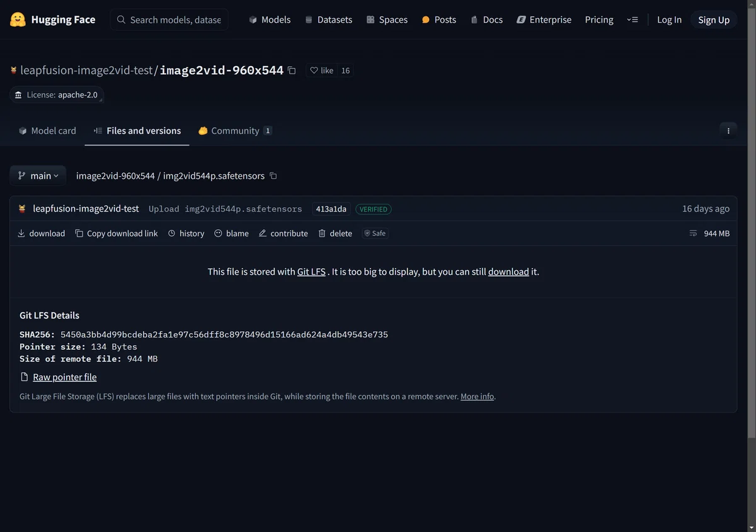Click the Pointer size 134 Bytes text
The height and width of the screenshot is (532, 756).
click(x=78, y=347)
